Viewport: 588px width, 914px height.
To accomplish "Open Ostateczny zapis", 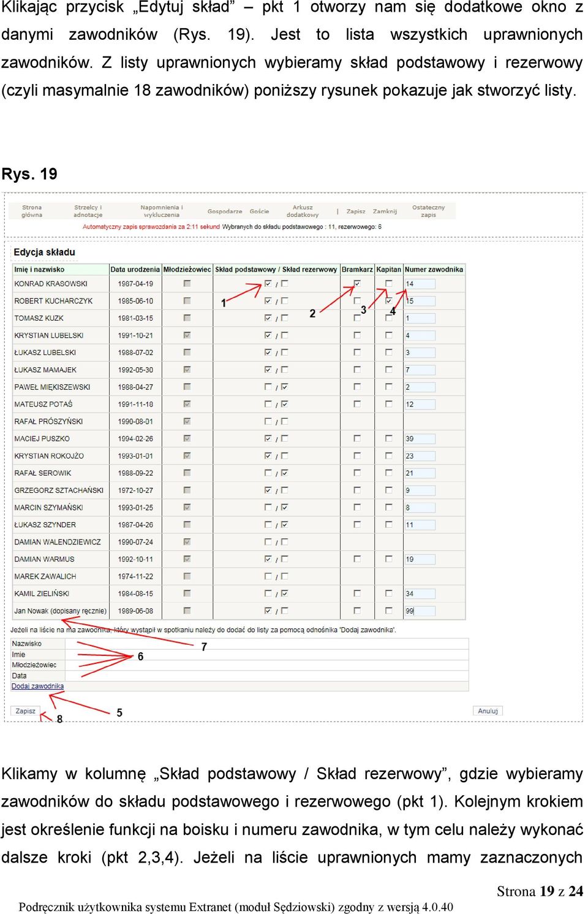I will tap(428, 211).
